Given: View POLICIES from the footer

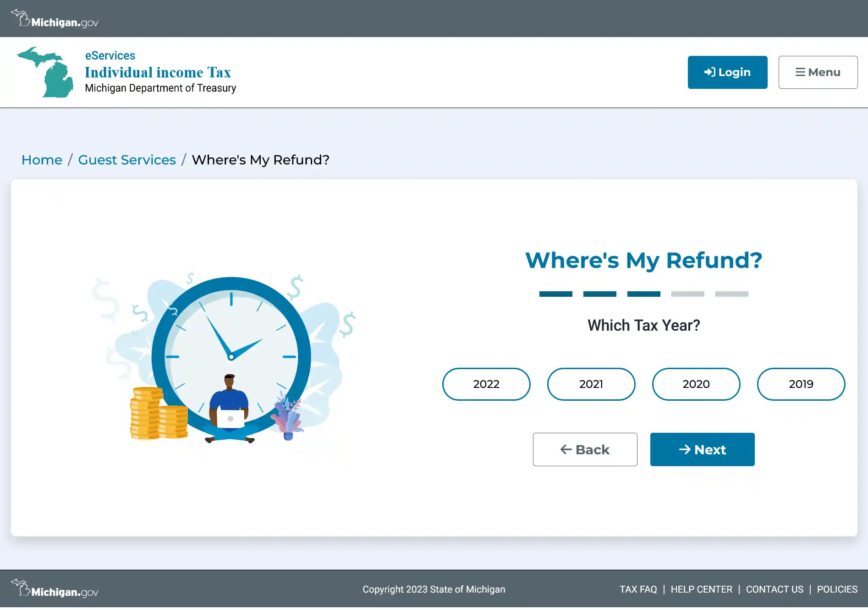Looking at the screenshot, I should [837, 589].
